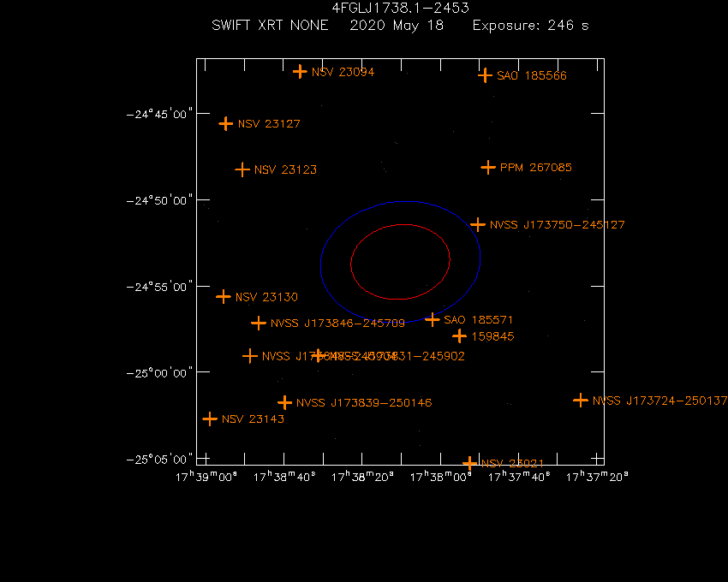This screenshot has height=582, width=728.
Task: Select the cross marker for NSV 23127
Action: 225,124
